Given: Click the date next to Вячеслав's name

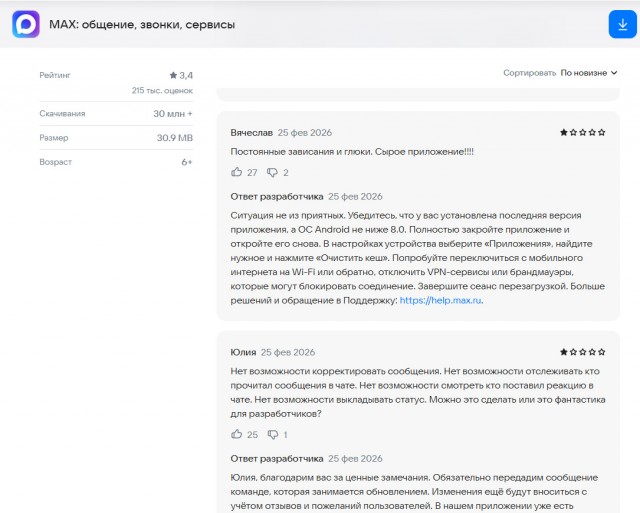Looking at the screenshot, I should (x=304, y=133).
